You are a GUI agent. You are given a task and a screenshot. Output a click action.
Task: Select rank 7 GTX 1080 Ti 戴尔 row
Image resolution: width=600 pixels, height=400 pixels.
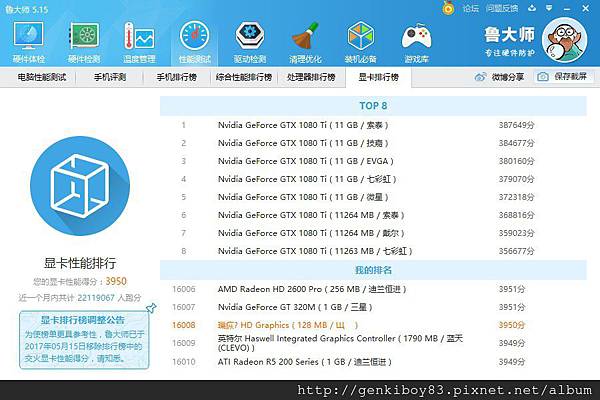click(373, 233)
